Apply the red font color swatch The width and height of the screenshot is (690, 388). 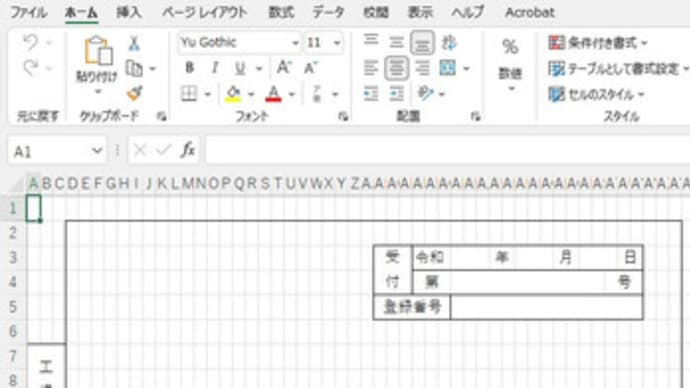pos(273,94)
